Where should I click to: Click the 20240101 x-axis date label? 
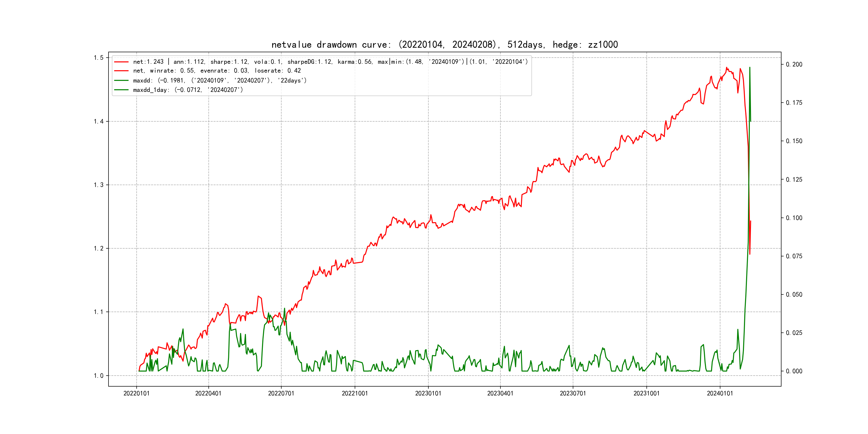[x=720, y=393]
